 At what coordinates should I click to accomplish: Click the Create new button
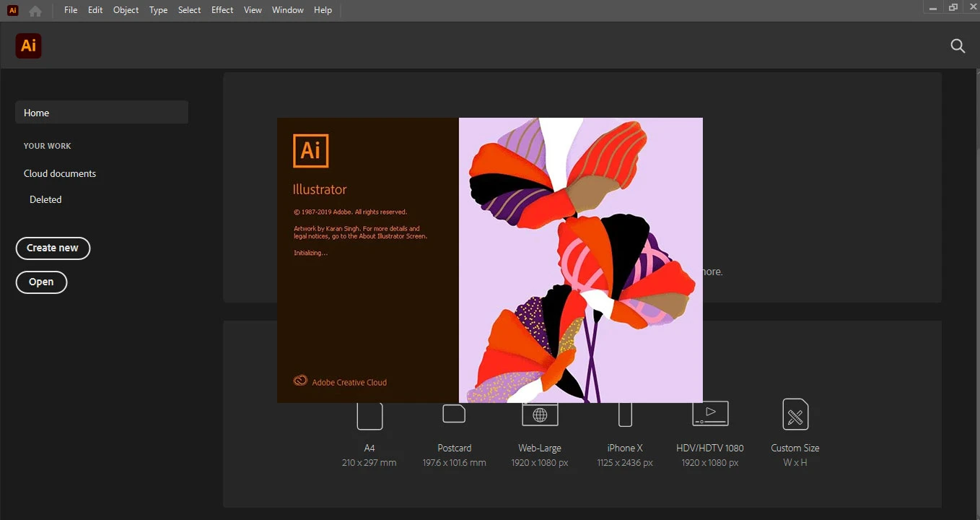[53, 248]
